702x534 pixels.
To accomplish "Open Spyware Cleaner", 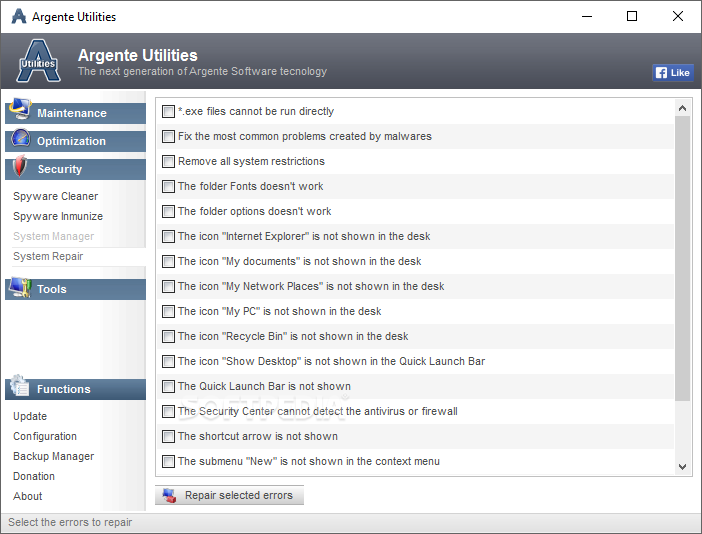I will (56, 197).
